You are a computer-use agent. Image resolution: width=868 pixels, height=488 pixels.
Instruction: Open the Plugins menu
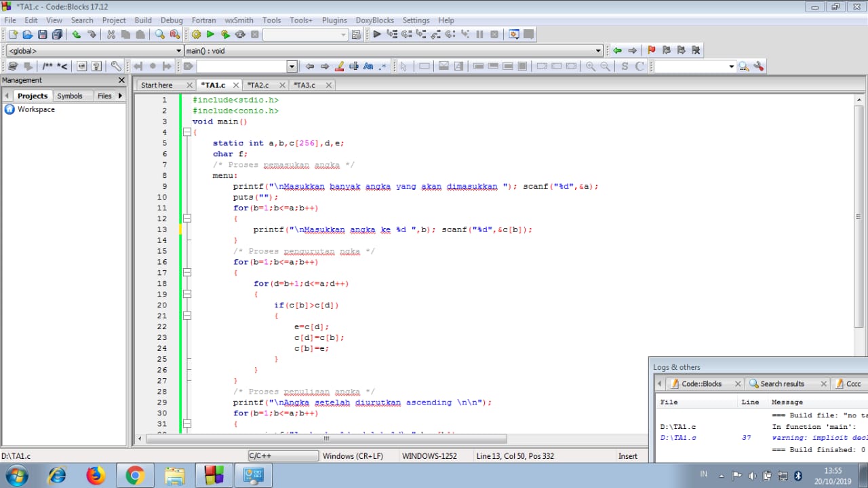click(x=334, y=20)
